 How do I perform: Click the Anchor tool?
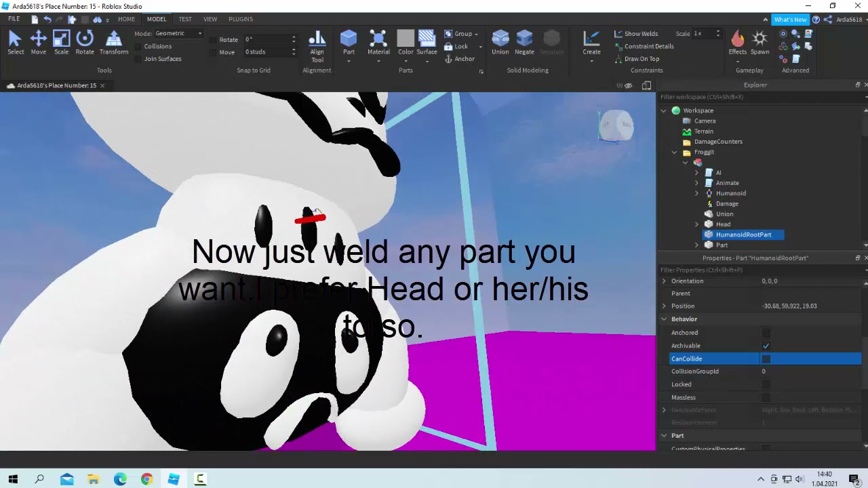pos(460,59)
